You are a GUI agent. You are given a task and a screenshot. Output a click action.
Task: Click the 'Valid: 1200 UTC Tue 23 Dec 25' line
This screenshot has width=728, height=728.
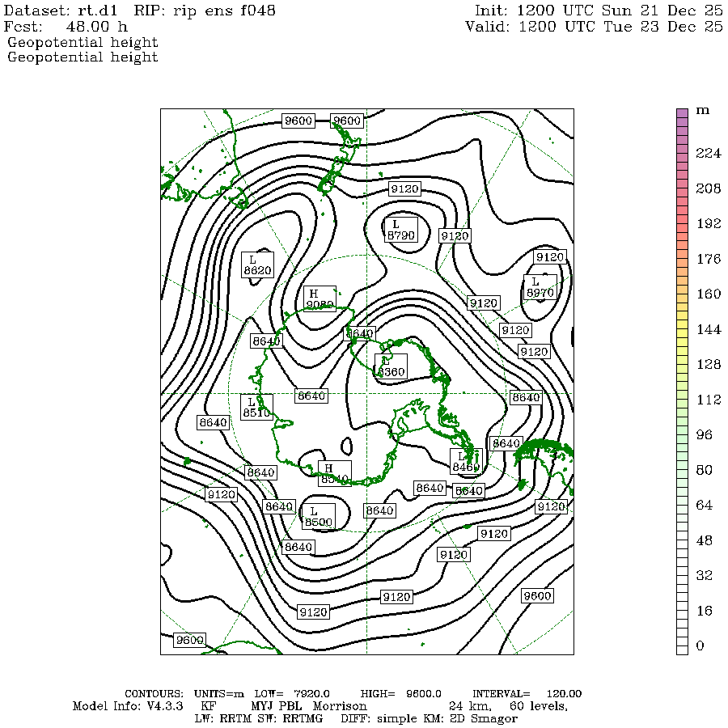click(x=595, y=26)
